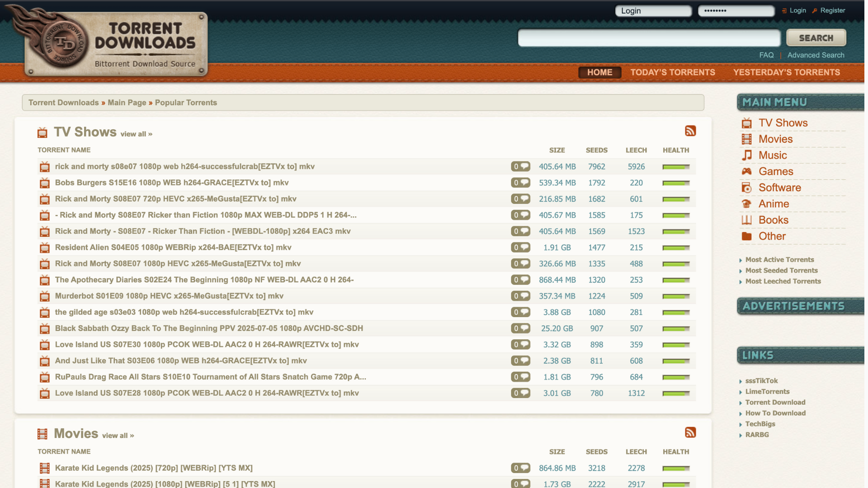
Task: Open TODAY'S TORRENTS tab
Action: pyautogui.click(x=673, y=72)
